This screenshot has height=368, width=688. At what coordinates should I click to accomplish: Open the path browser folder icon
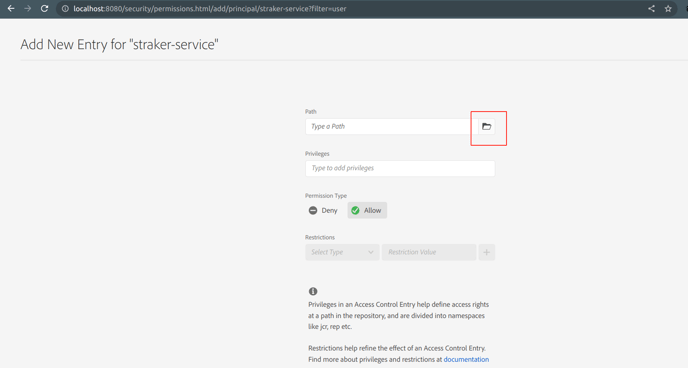click(486, 126)
